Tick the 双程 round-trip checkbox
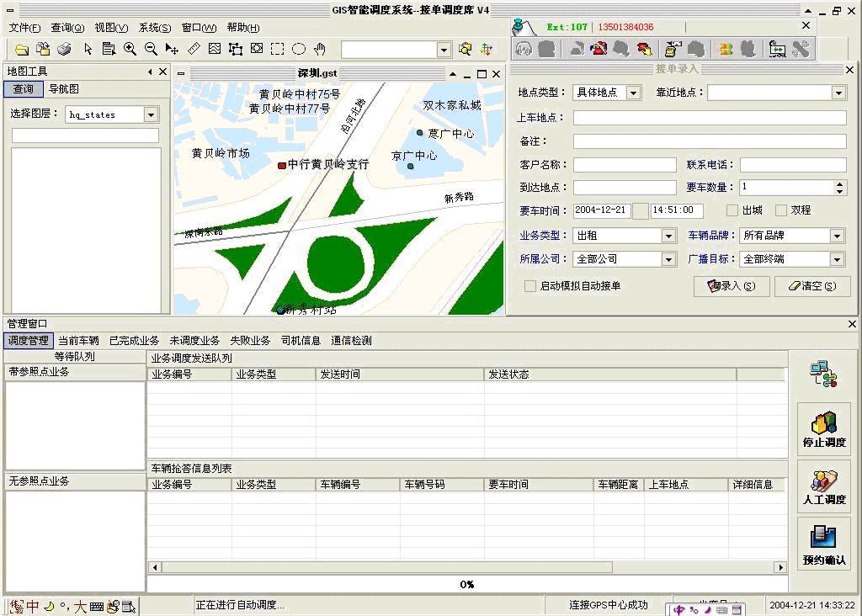Viewport: 862px width, 616px height. coord(781,210)
